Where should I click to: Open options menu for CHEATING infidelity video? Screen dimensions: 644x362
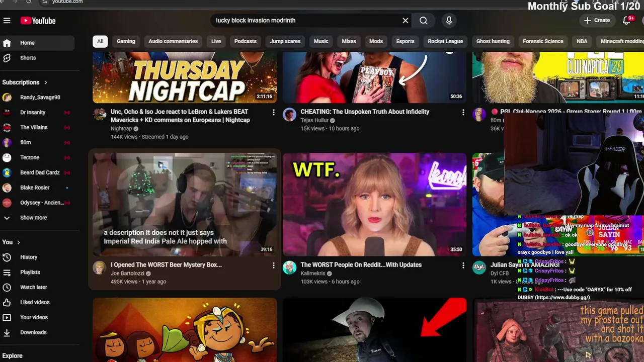click(x=463, y=113)
